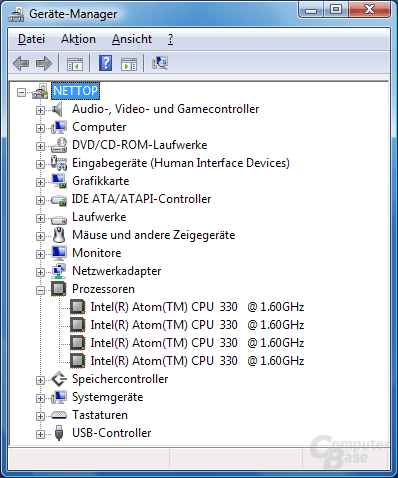This screenshot has height=478, width=398.
Task: Expand the Netzwerkadapter node
Action: (40, 272)
